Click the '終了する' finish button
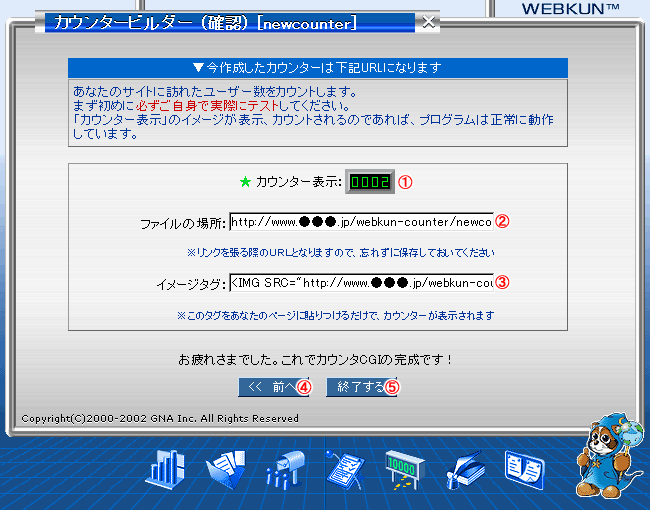Viewport: 650px width, 510px height. [x=361, y=387]
